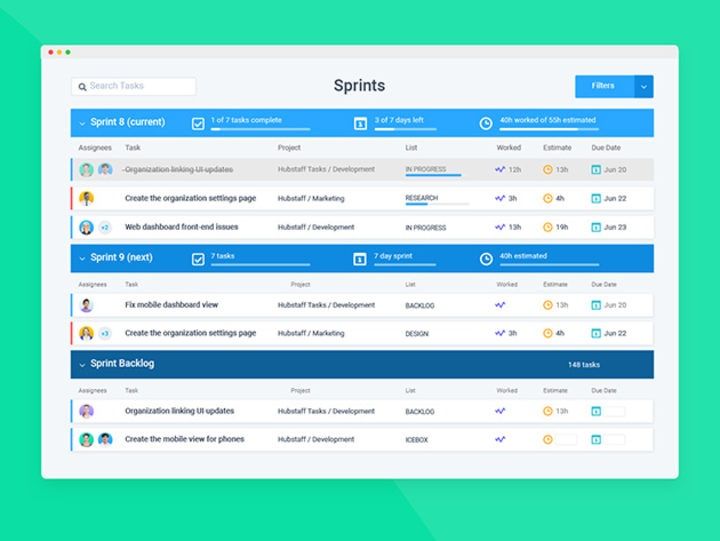720x541 pixels.
Task: Select the RESEARCH list tab on settings page task
Action: tap(421, 199)
